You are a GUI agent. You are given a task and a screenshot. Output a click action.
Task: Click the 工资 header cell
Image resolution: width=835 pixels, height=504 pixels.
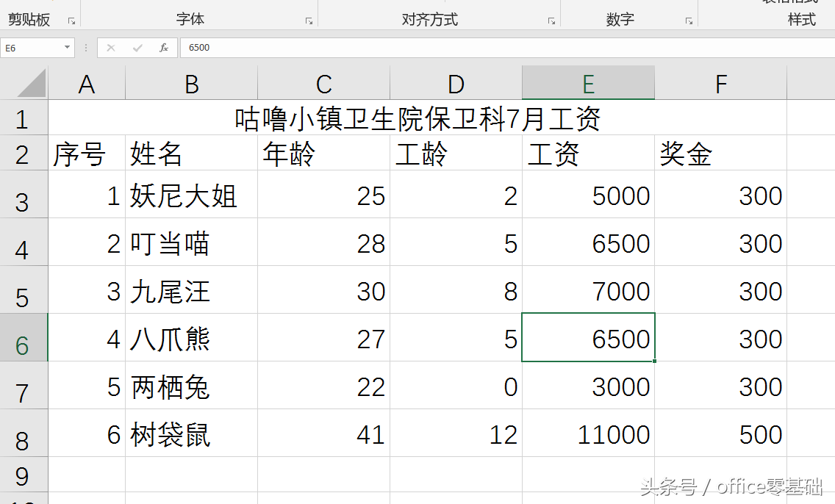tap(589, 153)
